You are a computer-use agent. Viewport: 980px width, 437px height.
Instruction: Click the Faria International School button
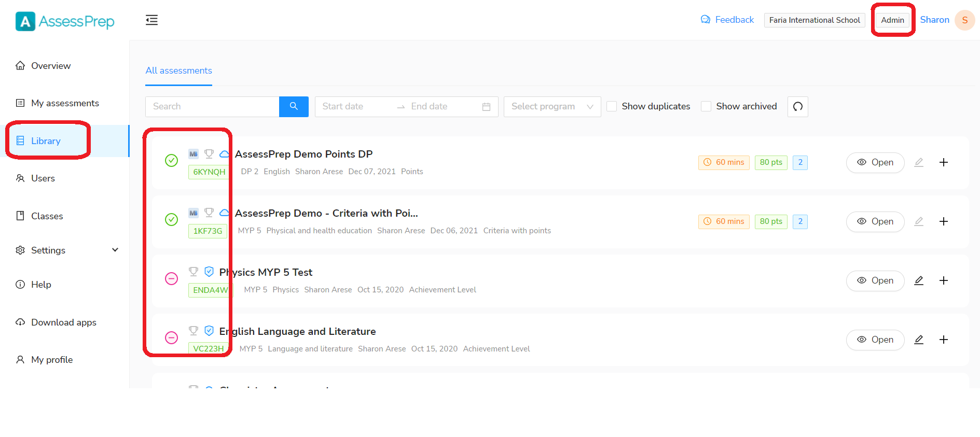click(x=815, y=20)
